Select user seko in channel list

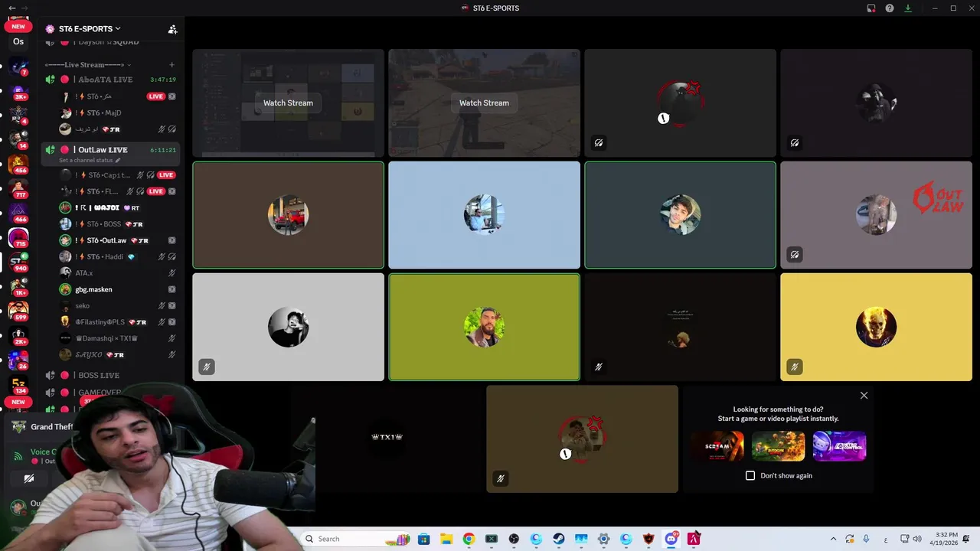[82, 306]
